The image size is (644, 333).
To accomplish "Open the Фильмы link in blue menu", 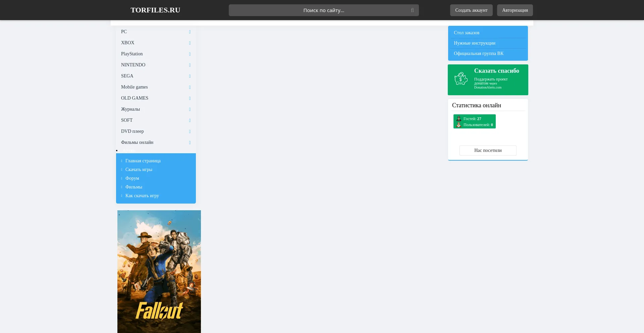I will click(x=134, y=187).
